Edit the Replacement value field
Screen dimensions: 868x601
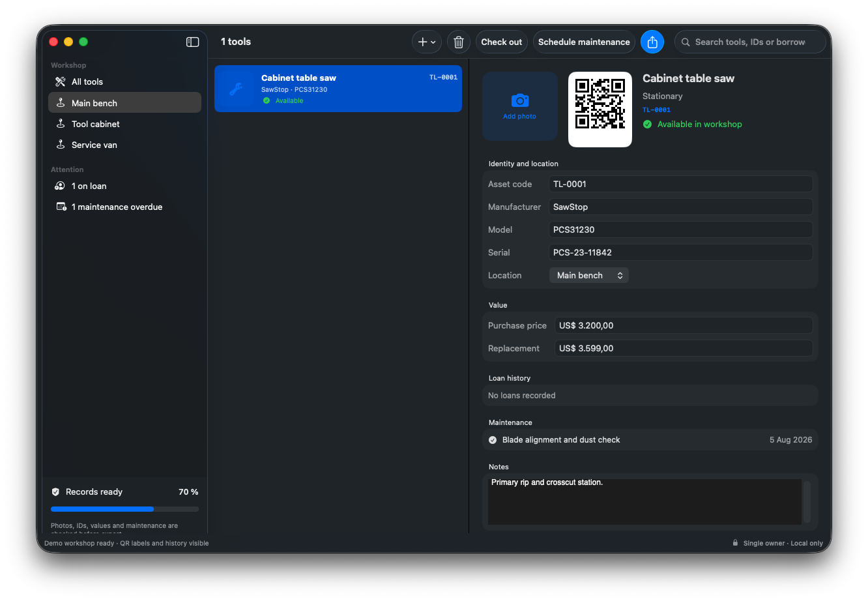pyautogui.click(x=684, y=348)
